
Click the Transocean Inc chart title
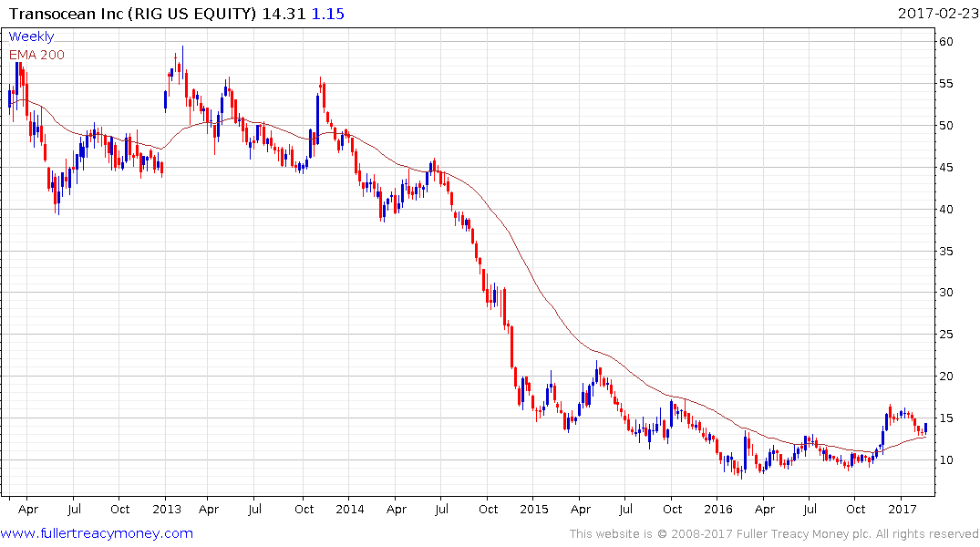point(132,13)
